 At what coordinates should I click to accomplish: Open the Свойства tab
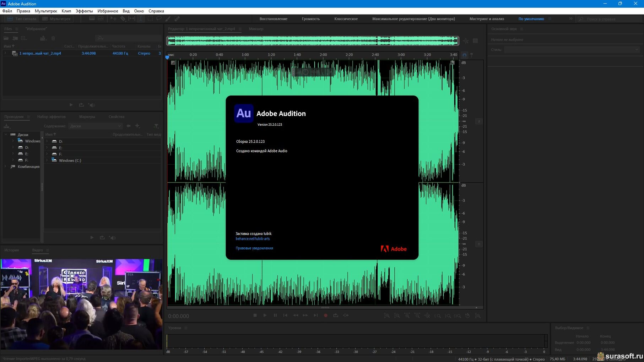(x=117, y=117)
